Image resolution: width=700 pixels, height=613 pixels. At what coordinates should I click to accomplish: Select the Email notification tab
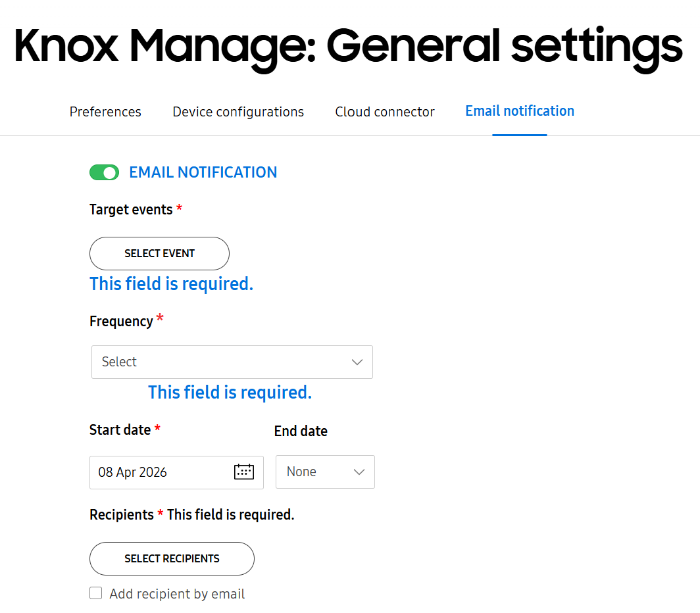click(520, 110)
